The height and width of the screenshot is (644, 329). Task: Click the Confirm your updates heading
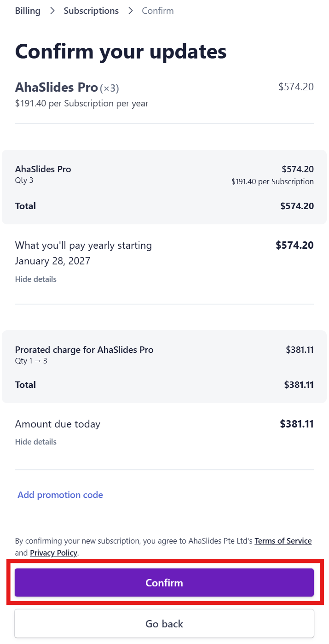coord(121,52)
